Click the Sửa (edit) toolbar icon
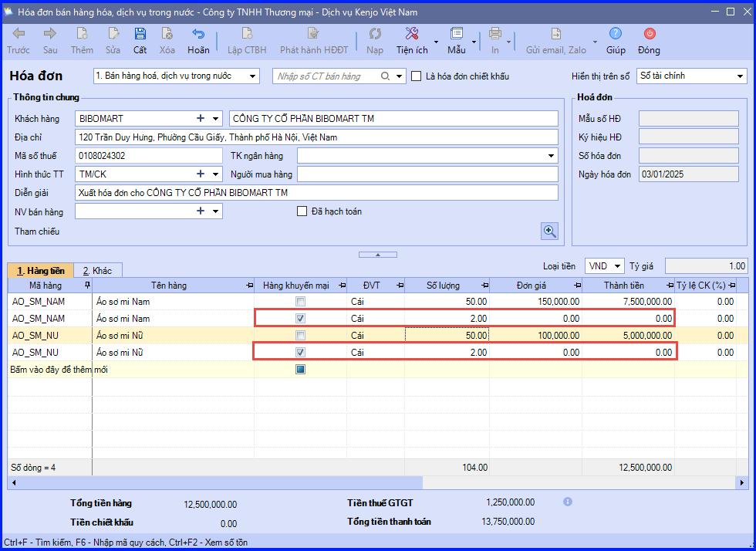Screen dimensions: 756x551 tap(113, 34)
